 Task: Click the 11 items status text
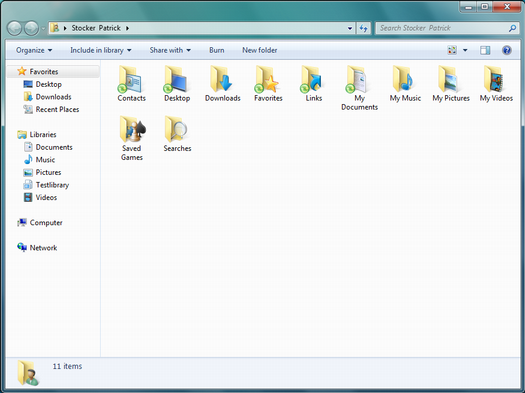tap(67, 366)
